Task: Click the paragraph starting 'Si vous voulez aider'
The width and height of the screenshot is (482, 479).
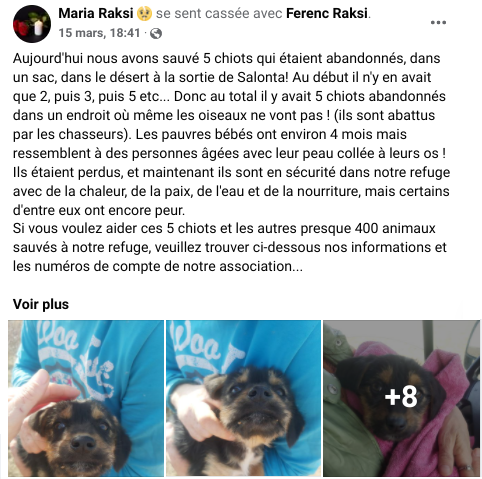Action: pyautogui.click(x=230, y=248)
